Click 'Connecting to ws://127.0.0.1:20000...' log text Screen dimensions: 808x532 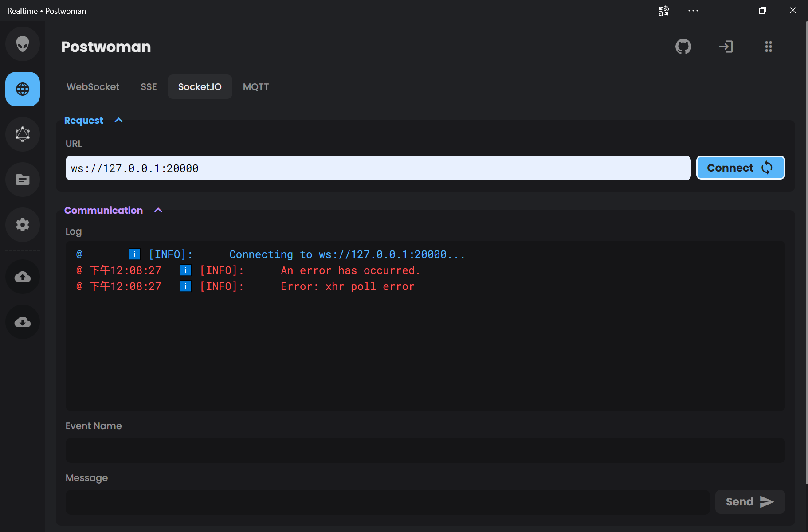point(347,254)
